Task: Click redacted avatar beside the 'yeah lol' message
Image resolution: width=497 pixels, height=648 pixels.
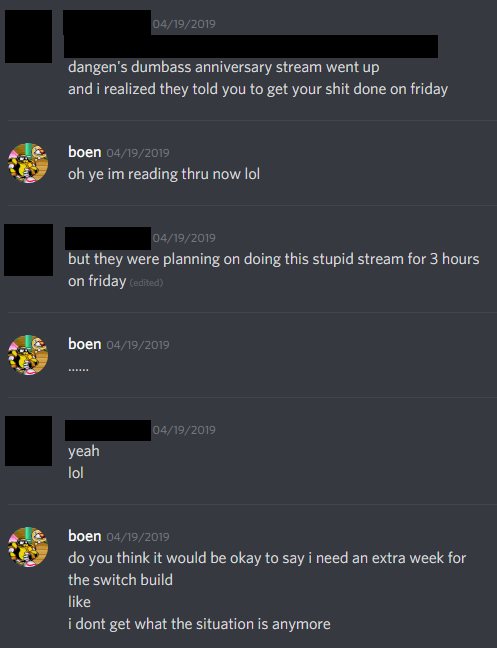Action: (x=29, y=441)
